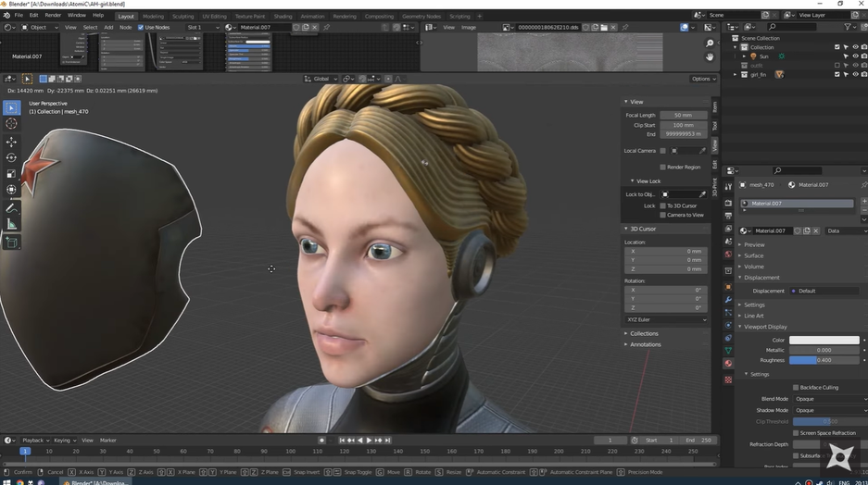Open the Render menu in the top bar
This screenshot has width=868, height=485.
pyautogui.click(x=53, y=16)
